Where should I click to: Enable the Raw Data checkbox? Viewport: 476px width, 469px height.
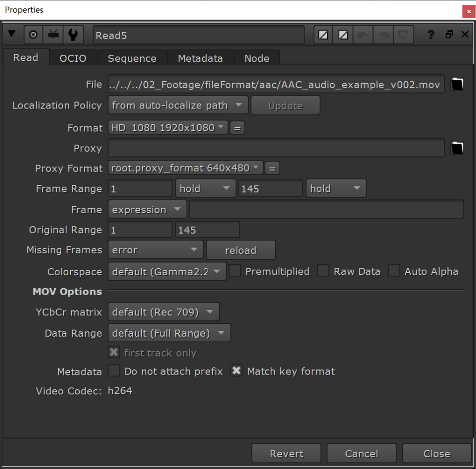[x=324, y=271]
